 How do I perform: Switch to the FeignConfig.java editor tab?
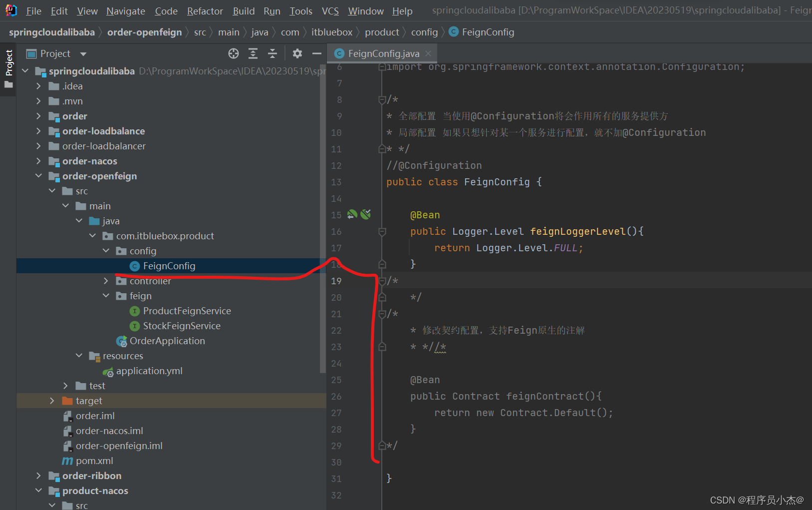[383, 53]
